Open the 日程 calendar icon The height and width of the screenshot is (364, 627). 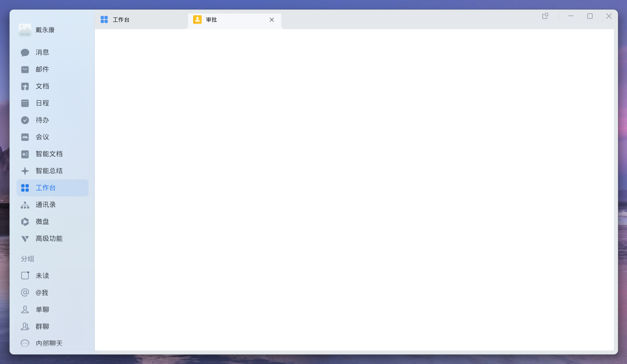[25, 103]
